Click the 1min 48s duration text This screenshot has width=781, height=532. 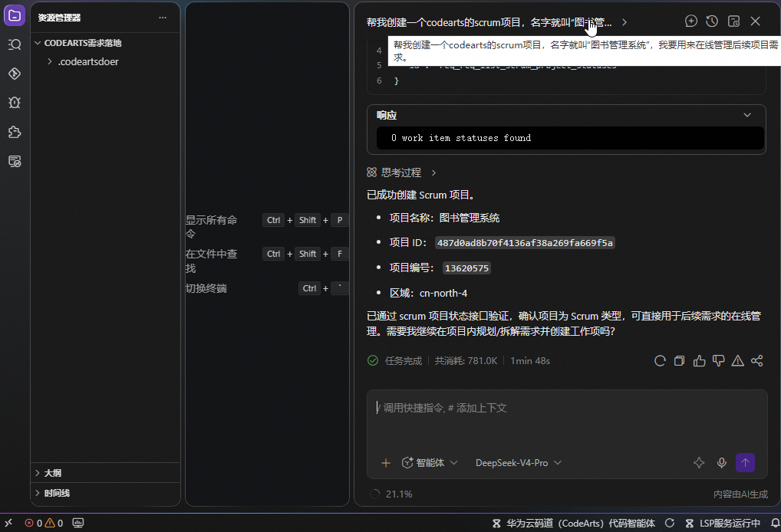[530, 361]
